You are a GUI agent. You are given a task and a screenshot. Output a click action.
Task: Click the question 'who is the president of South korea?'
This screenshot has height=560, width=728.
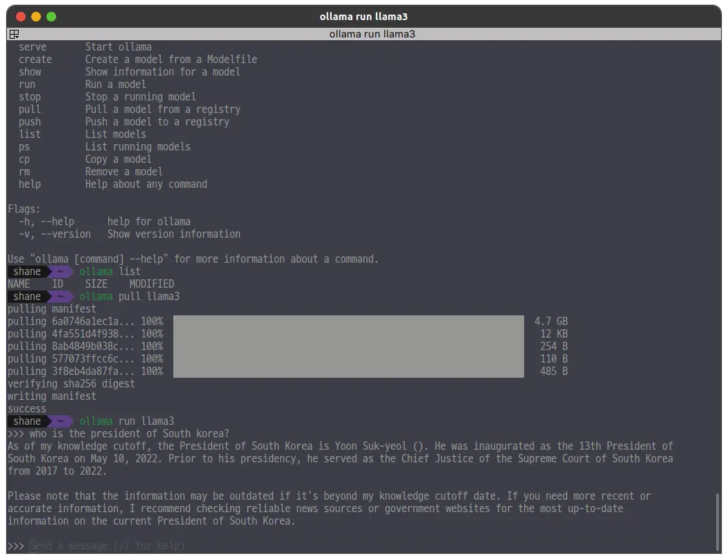(130, 434)
